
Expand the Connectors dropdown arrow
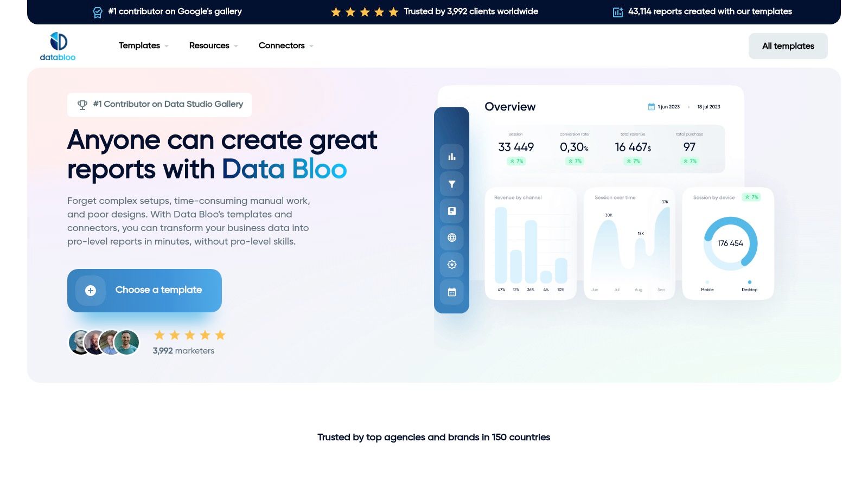[x=311, y=46]
